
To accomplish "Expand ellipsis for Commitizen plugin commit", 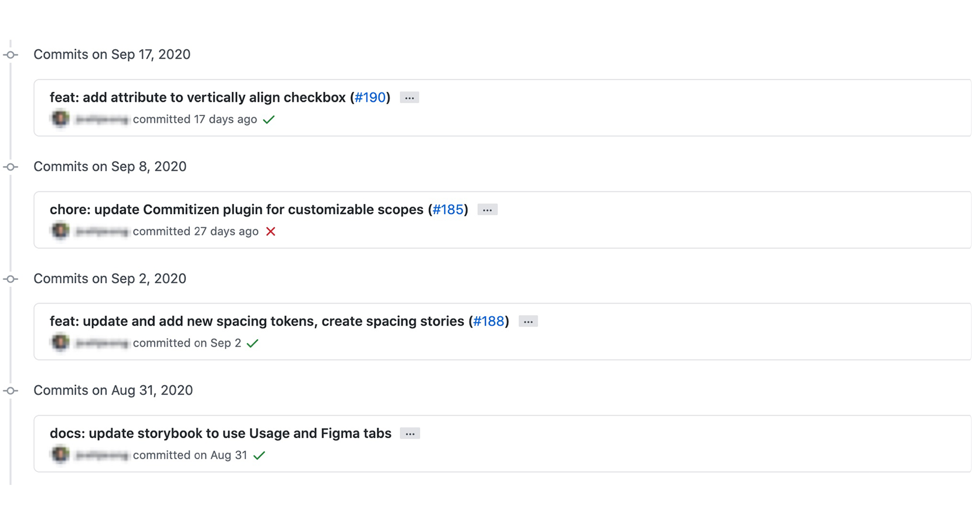I will coord(487,210).
